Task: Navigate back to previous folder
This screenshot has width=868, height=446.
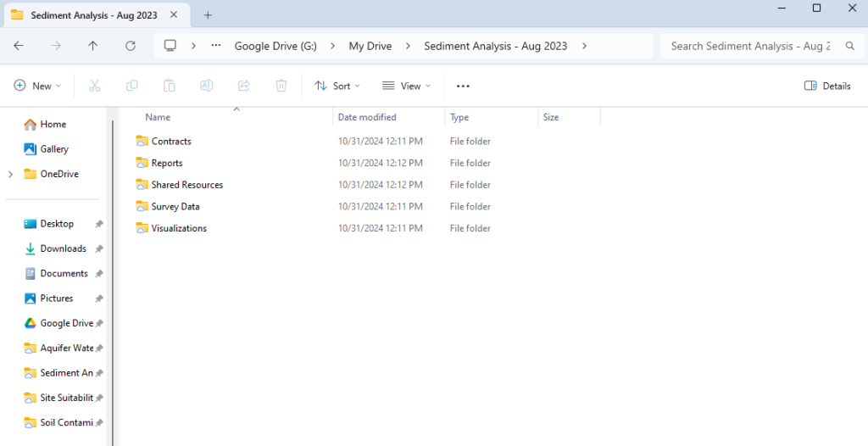Action: (19, 46)
